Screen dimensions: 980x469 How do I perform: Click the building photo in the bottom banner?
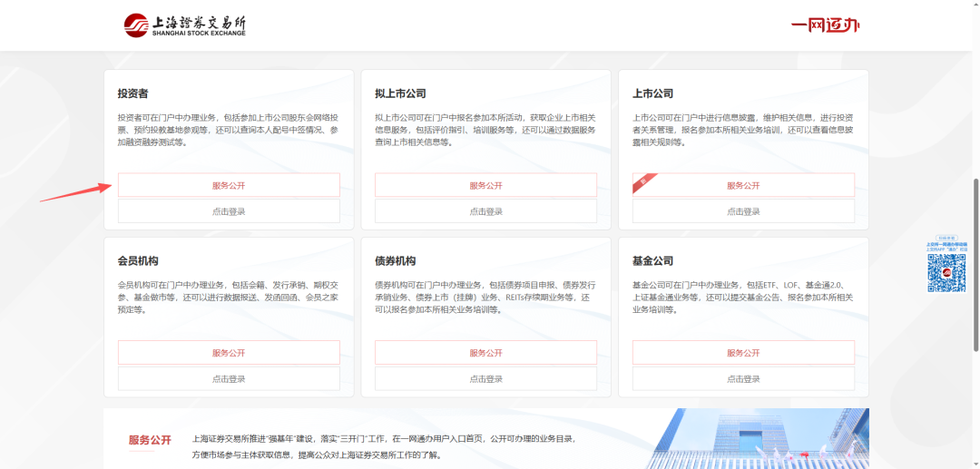757,439
